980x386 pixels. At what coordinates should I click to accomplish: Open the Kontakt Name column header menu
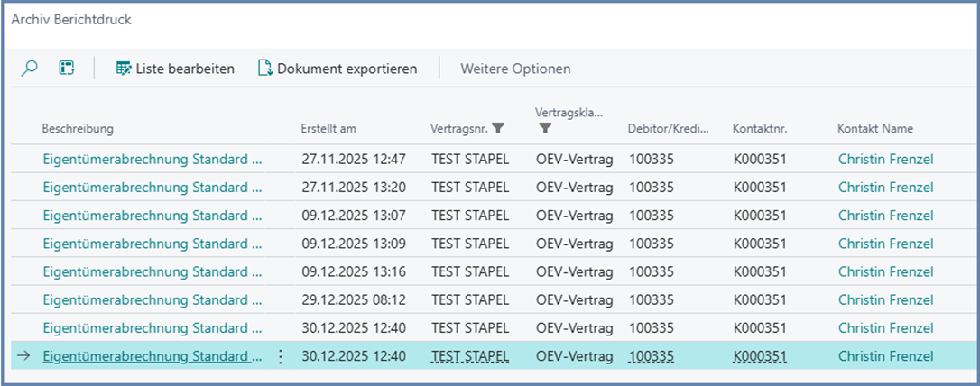pyautogui.click(x=874, y=129)
